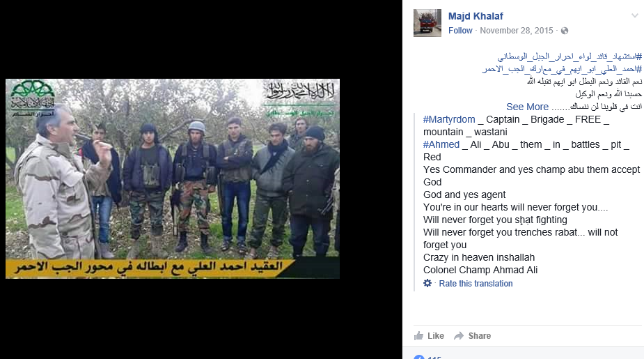Share this post via Share label
Image resolution: width=644 pixels, height=359 pixels.
479,336
